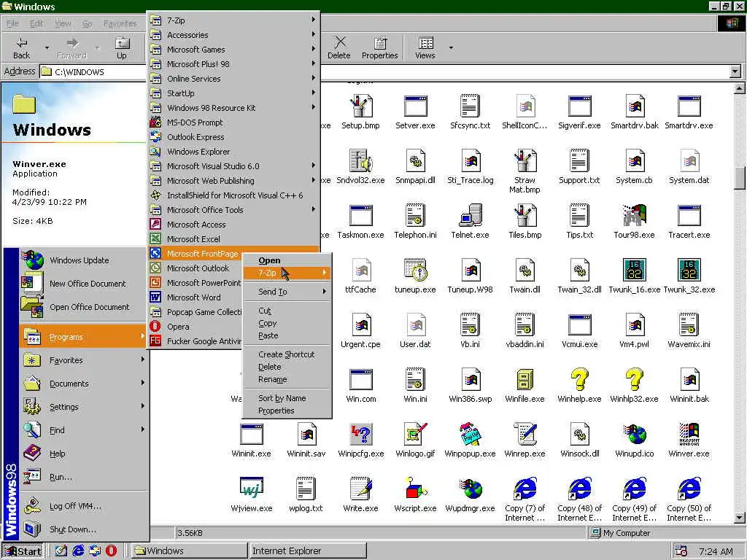Click the scrollbar down arrow in file list

[740, 518]
